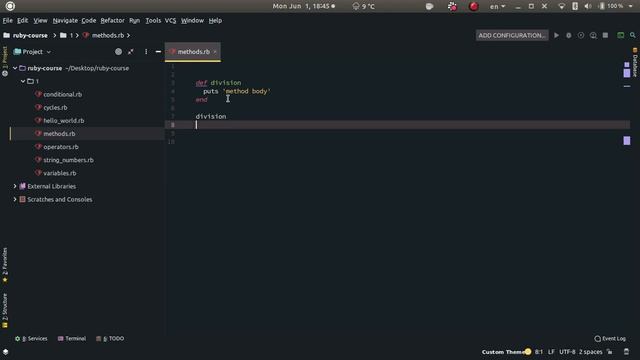The image size is (640, 360).
Task: Open string_numbers.rb in project tree
Action: [x=68, y=160]
